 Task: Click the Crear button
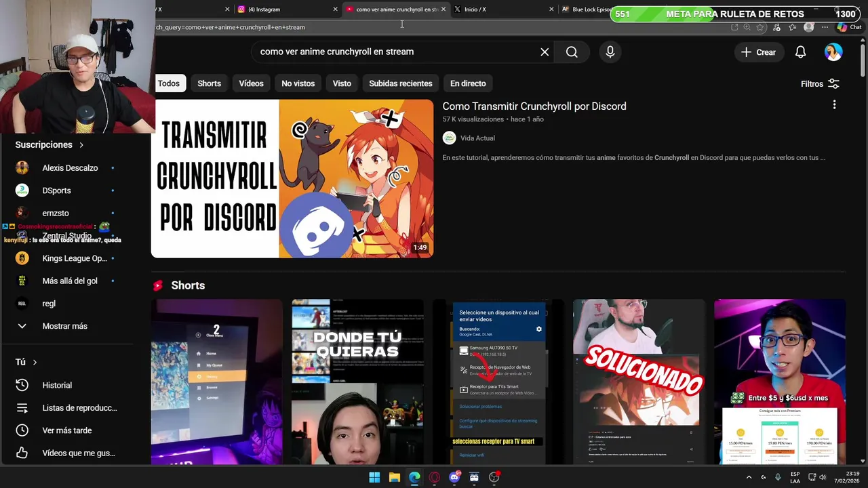[758, 52]
